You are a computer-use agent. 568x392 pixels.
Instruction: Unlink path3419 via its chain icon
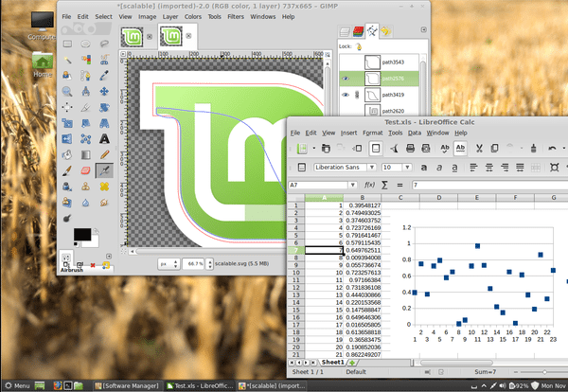tap(357, 95)
